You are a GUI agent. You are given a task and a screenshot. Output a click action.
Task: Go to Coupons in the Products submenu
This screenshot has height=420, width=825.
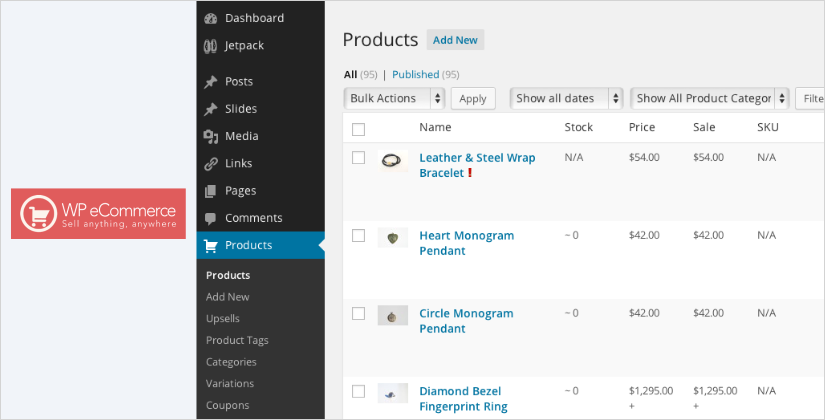point(227,405)
